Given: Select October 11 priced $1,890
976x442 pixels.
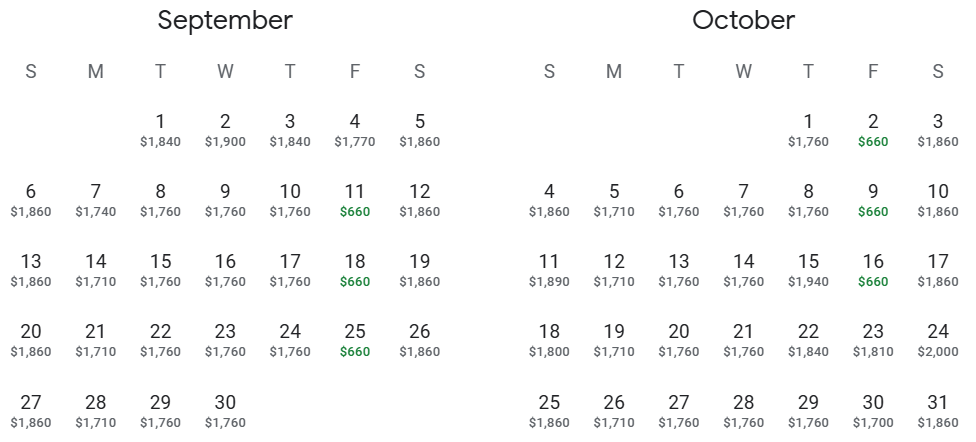Looking at the screenshot, I should tap(549, 269).
